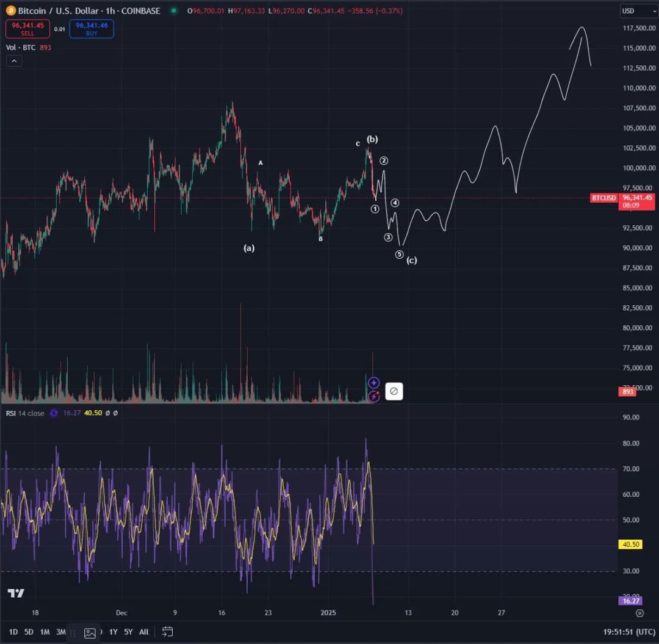Collapse the indicator legend with chevron arrow
Image resolution: width=659 pixels, height=644 pixels.
(14, 60)
